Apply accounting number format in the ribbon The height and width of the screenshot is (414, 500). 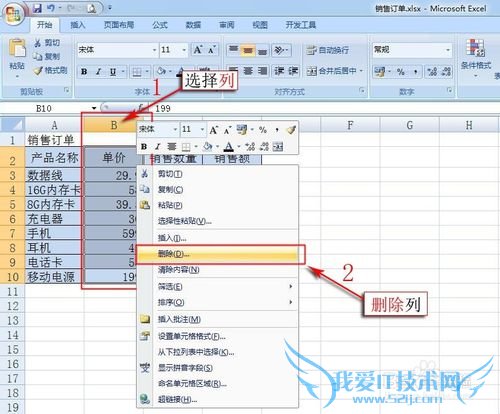click(x=380, y=71)
